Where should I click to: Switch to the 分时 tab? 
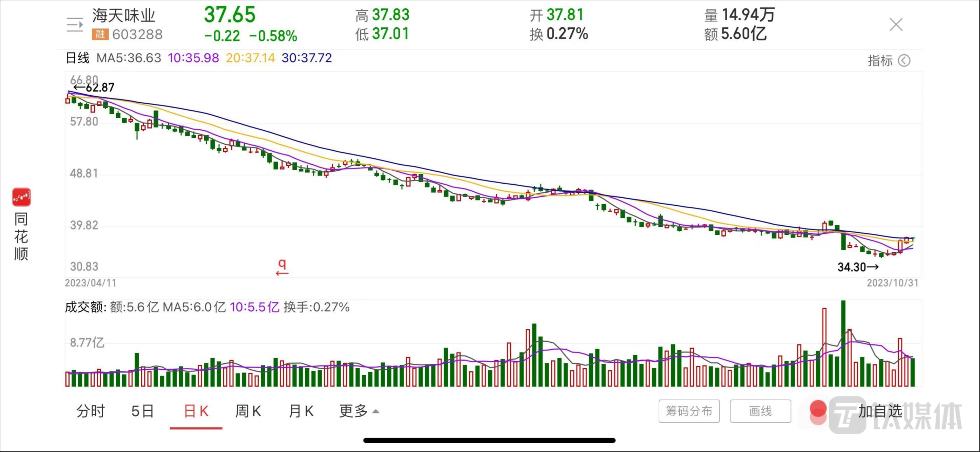(x=90, y=411)
